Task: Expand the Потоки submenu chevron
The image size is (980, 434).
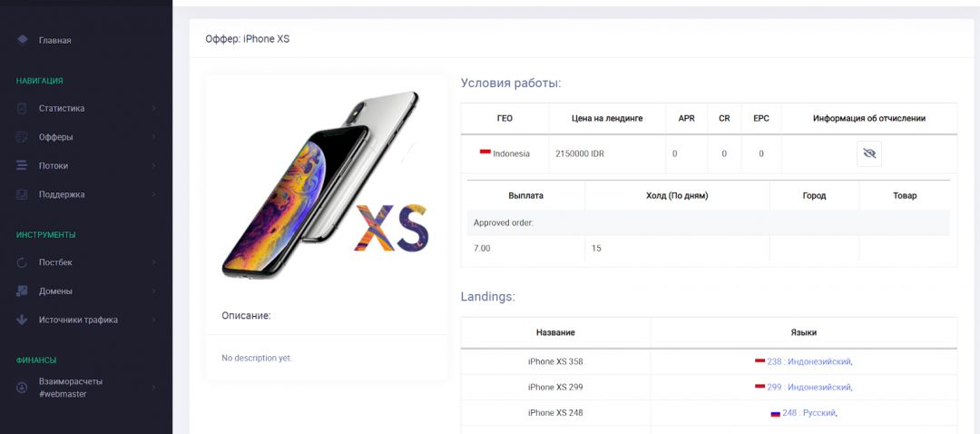Action: point(153,166)
